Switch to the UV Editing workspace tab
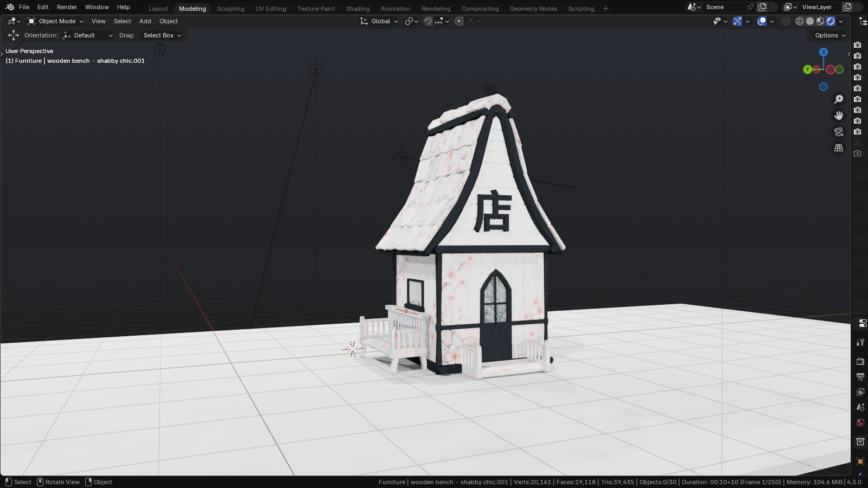The height and width of the screenshot is (488, 868). click(271, 9)
